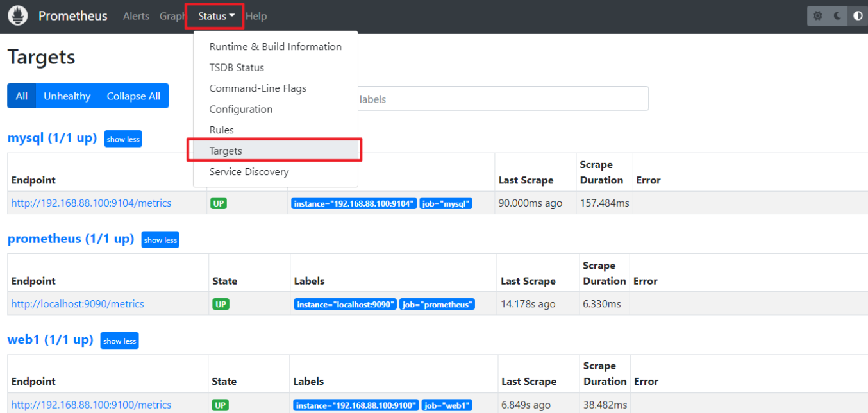This screenshot has height=413, width=868.
Task: Focus the filter by labels input
Action: pos(502,99)
